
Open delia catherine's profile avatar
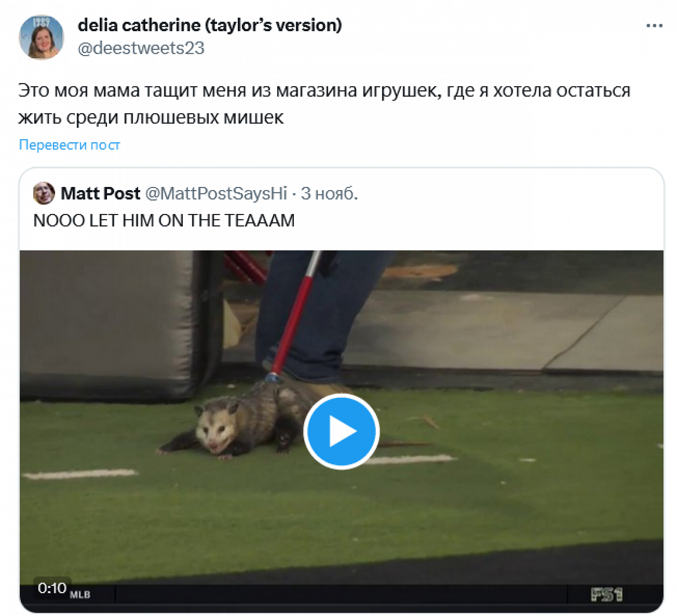[x=41, y=37]
